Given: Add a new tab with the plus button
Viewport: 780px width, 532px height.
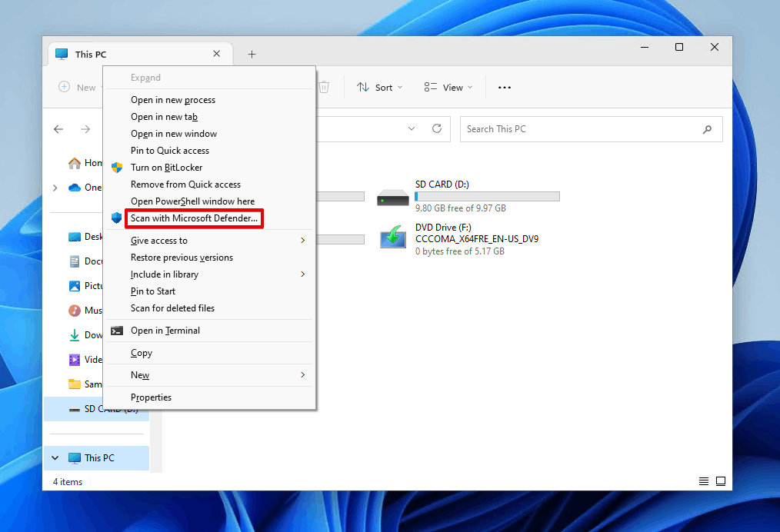Looking at the screenshot, I should click(x=252, y=54).
